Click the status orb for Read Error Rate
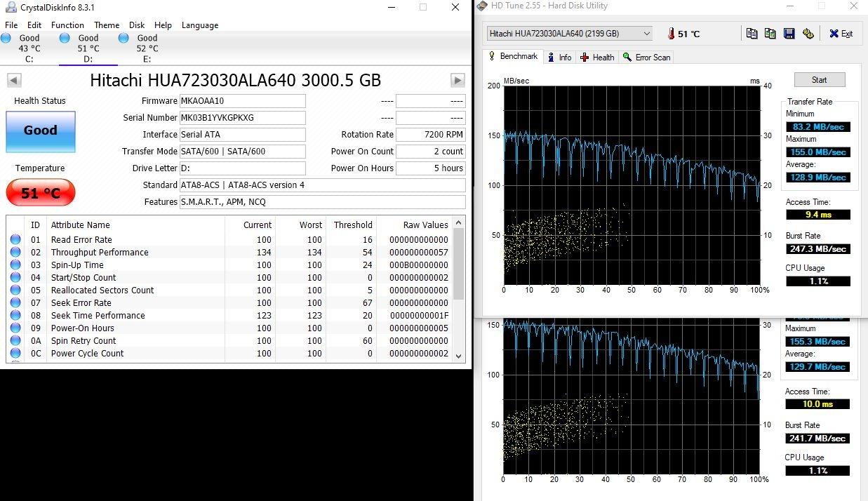Viewport: 868px width, 501px height. coord(15,240)
